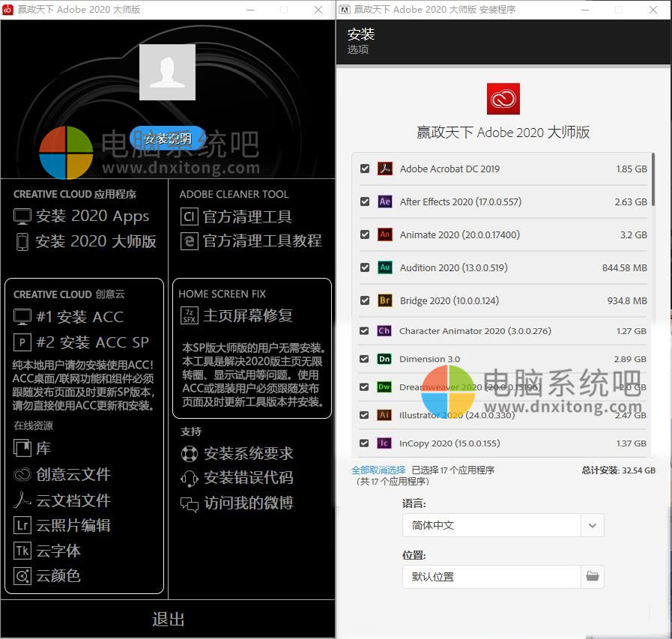Image resolution: width=672 pixels, height=639 pixels.
Task: Uncheck InCopy 2020 checkbox
Action: (x=364, y=443)
